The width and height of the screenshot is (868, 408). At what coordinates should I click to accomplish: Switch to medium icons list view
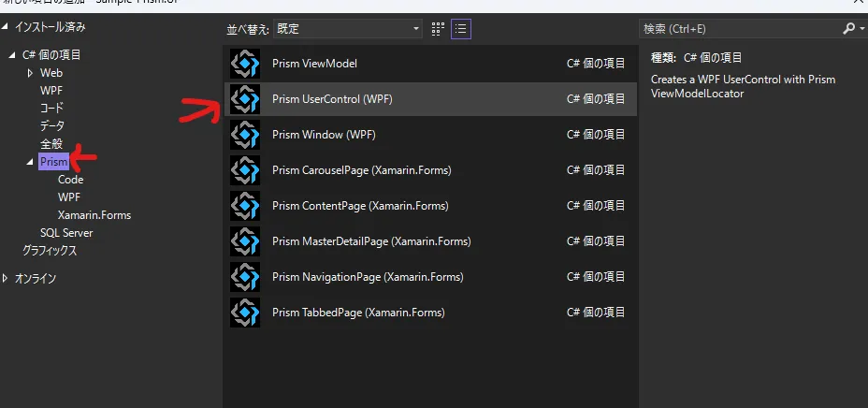pyautogui.click(x=460, y=29)
